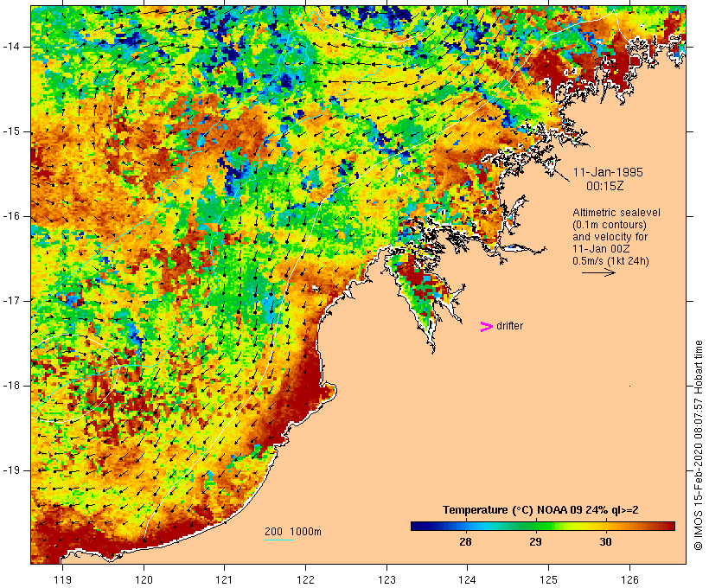Click the colorbar tick label 30
709x588 pixels.
point(605,541)
